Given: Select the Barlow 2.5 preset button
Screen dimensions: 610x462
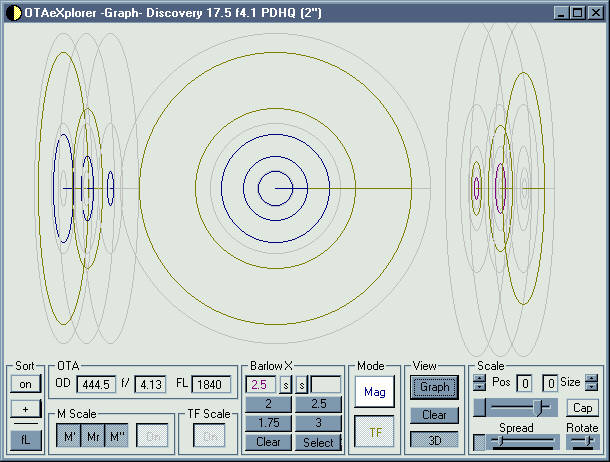Looking at the screenshot, I should 318,404.
